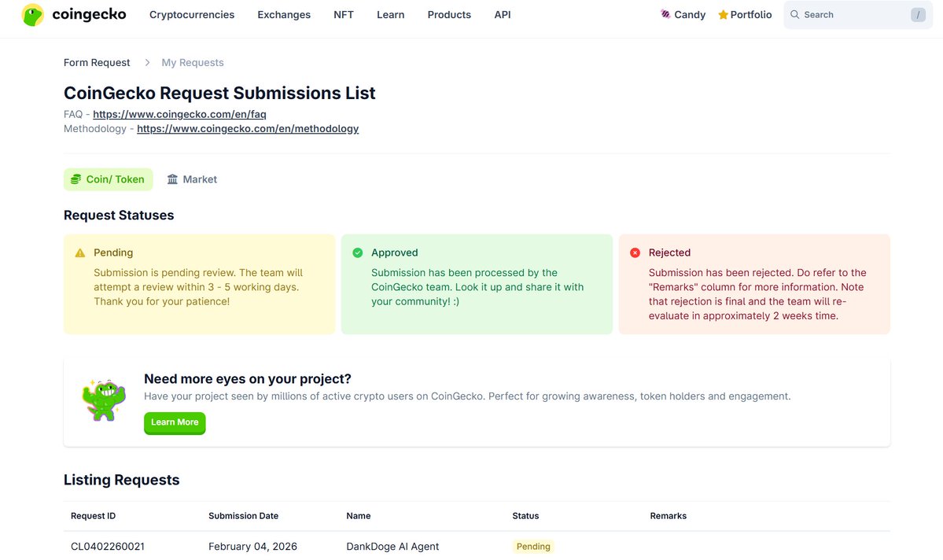Image resolution: width=943 pixels, height=560 pixels.
Task: Click the Pending status card title
Action: (113, 252)
